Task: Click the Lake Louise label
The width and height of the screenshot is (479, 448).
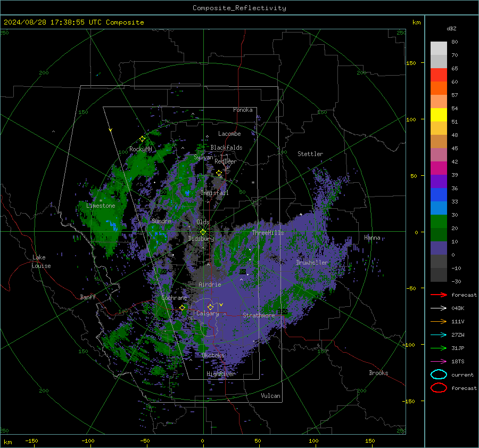Action: click(x=41, y=262)
